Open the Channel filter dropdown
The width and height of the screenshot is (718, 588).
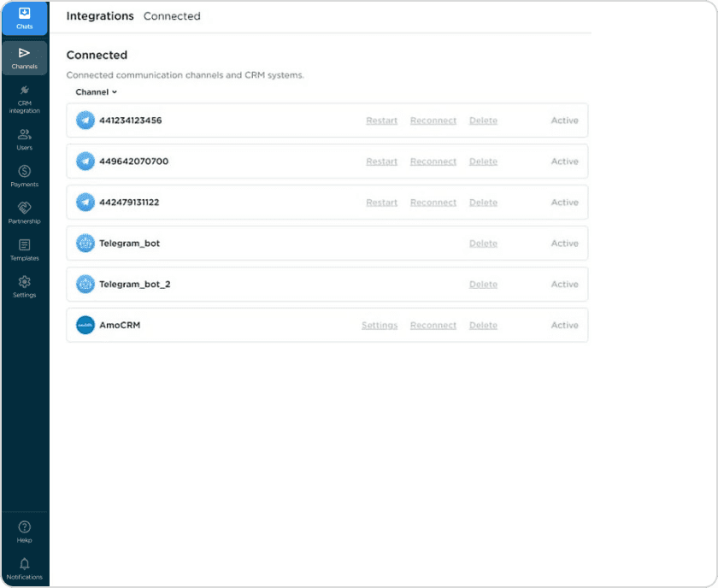[x=94, y=91]
